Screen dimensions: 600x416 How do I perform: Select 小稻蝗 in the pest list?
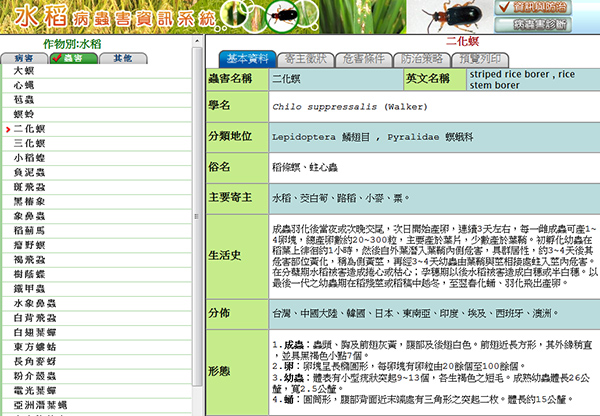coord(29,158)
